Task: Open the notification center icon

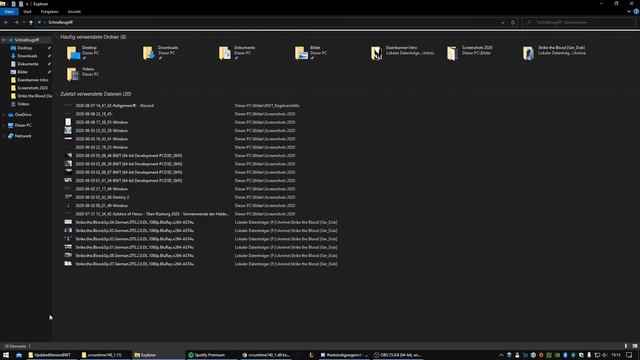Action: (x=630, y=355)
